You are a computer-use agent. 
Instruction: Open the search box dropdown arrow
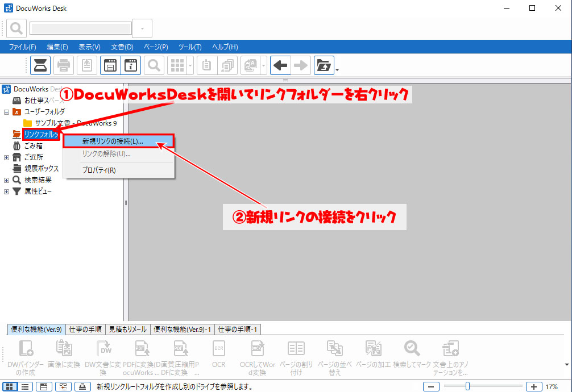tap(142, 28)
